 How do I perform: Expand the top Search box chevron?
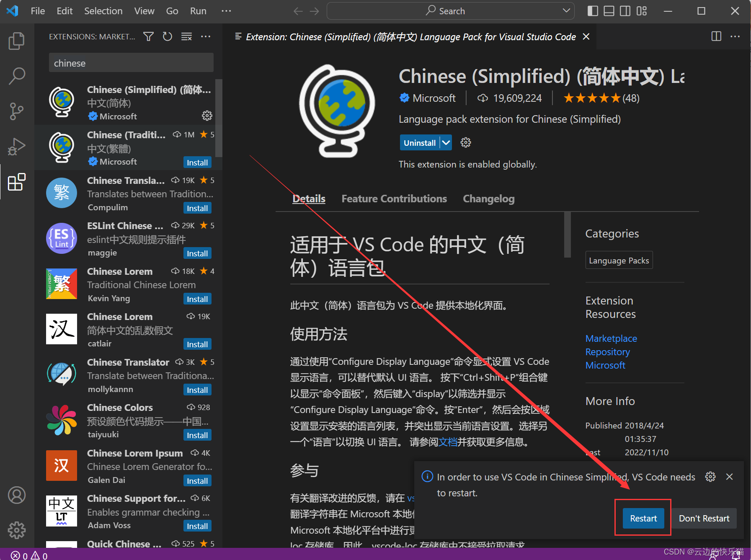pyautogui.click(x=566, y=10)
